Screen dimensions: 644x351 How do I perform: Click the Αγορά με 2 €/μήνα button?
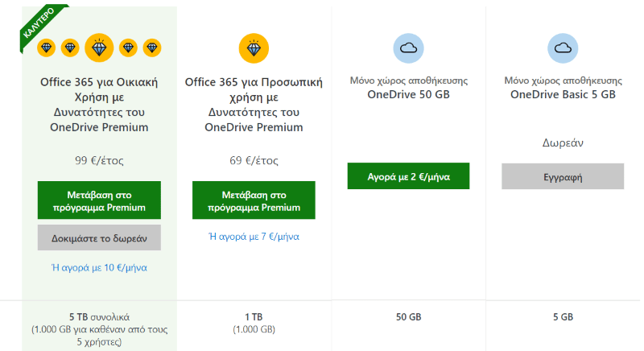408,176
